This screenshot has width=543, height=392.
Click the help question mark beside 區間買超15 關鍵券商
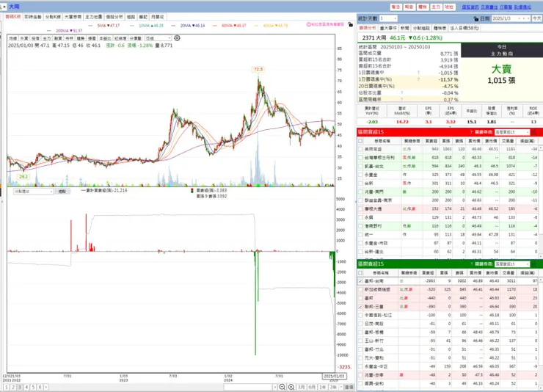pos(471,132)
